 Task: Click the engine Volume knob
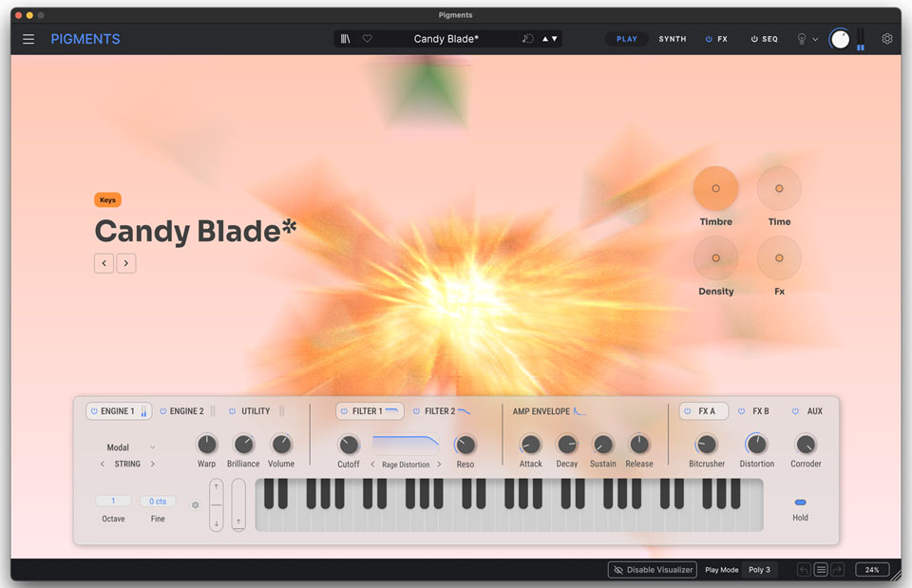click(281, 445)
